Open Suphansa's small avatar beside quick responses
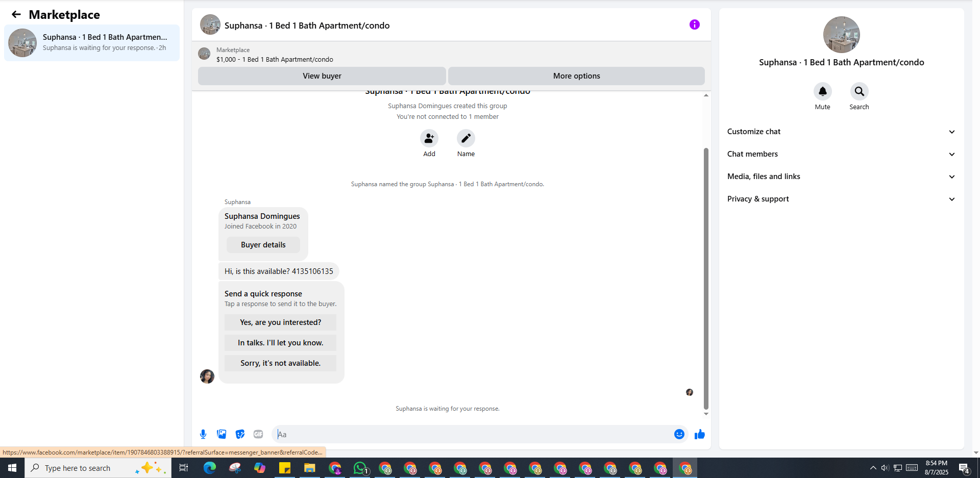This screenshot has height=478, width=980. (x=207, y=376)
